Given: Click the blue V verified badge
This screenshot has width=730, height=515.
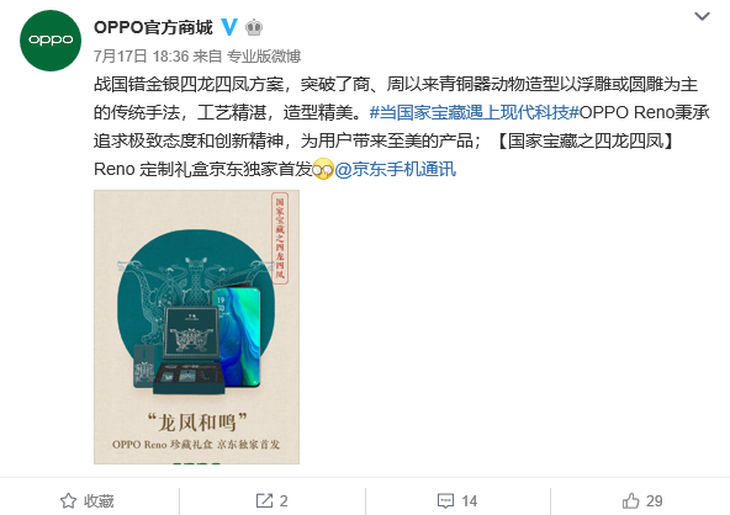Looking at the screenshot, I should pos(229,27).
